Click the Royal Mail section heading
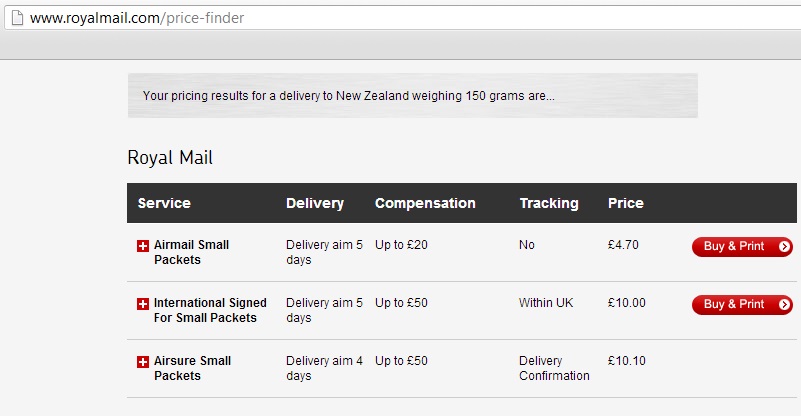801x416 pixels. pos(170,158)
